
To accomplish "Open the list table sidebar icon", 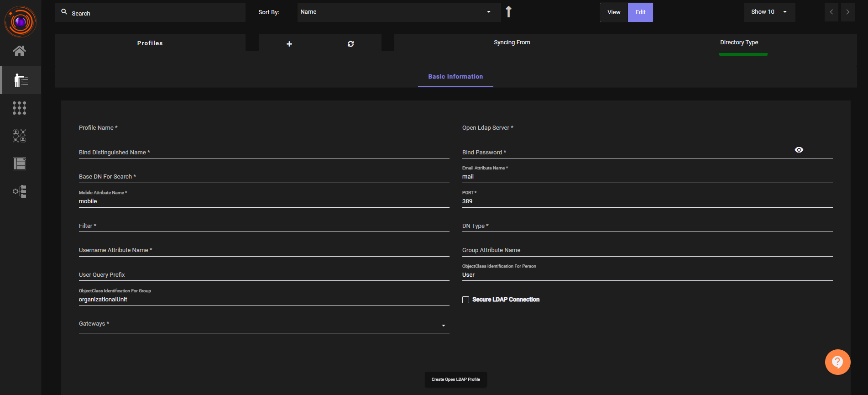I will pyautogui.click(x=19, y=163).
